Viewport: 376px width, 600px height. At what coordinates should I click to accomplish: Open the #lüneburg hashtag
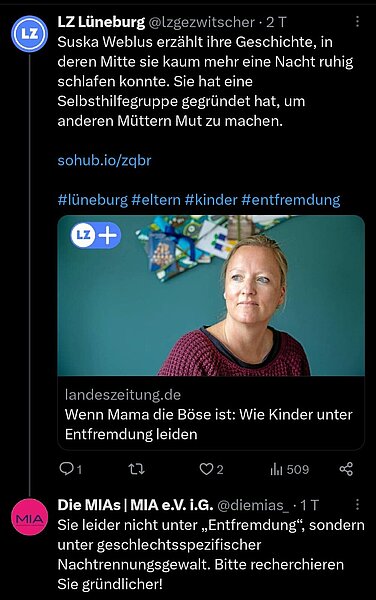(93, 200)
